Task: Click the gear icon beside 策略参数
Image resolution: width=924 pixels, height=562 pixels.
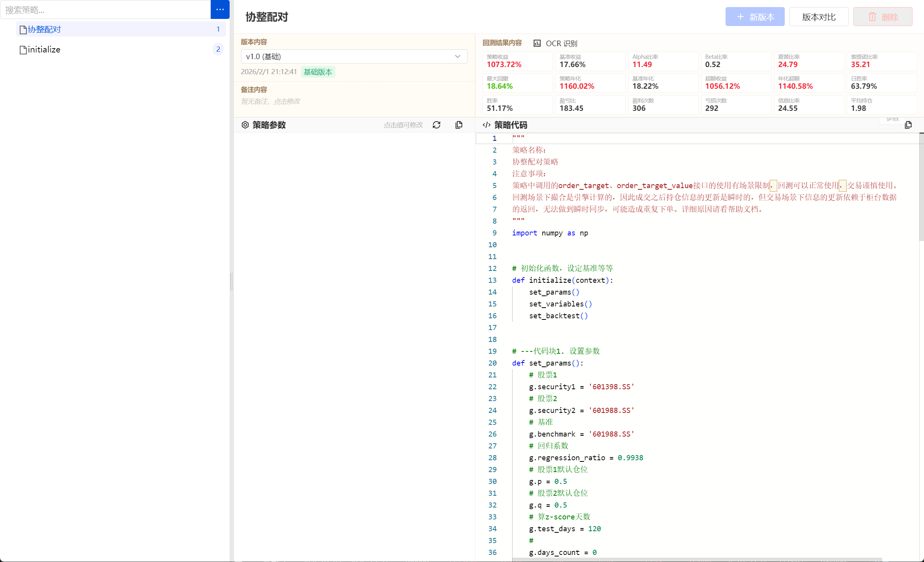Action: (x=245, y=125)
